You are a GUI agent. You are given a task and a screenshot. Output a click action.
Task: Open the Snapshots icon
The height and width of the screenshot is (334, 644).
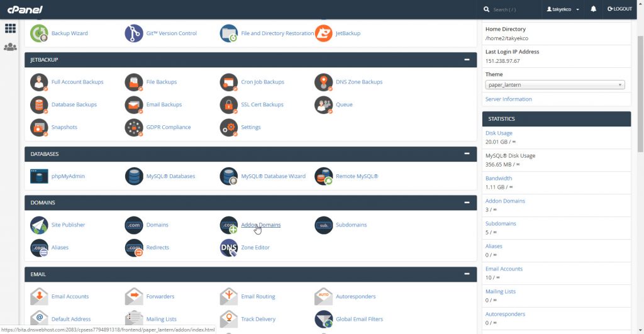[39, 127]
